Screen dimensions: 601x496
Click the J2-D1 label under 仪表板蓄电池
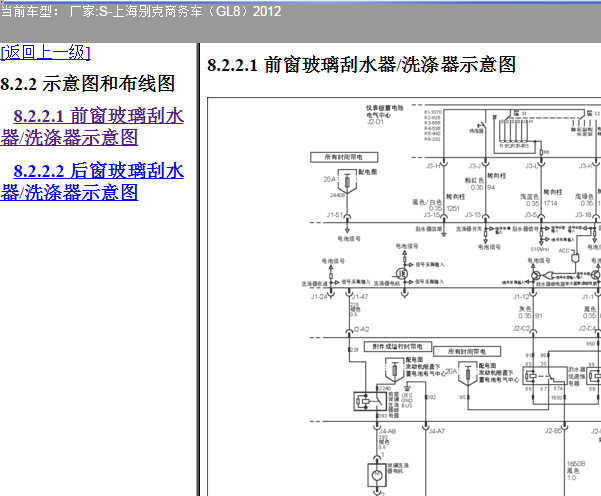point(375,122)
